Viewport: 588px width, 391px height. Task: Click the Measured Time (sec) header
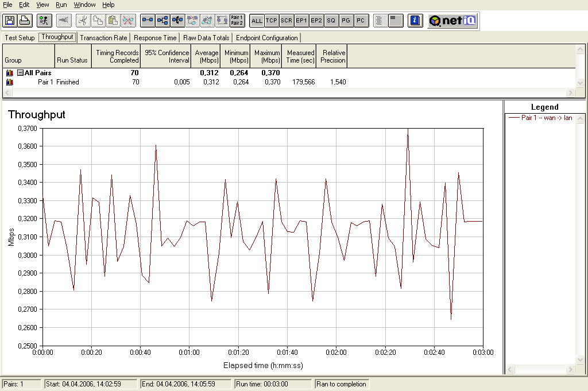point(299,56)
